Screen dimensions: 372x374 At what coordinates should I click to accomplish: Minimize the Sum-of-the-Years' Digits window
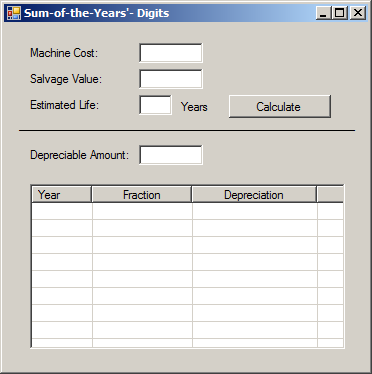point(323,13)
